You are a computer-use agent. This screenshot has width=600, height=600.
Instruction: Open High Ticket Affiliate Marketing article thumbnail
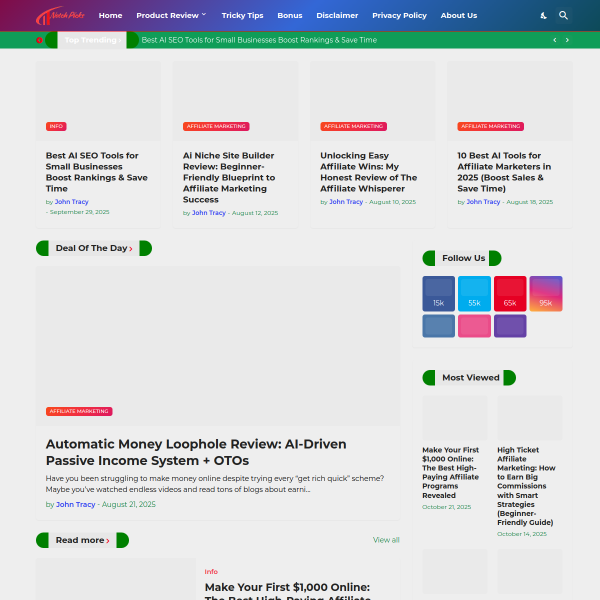530,418
